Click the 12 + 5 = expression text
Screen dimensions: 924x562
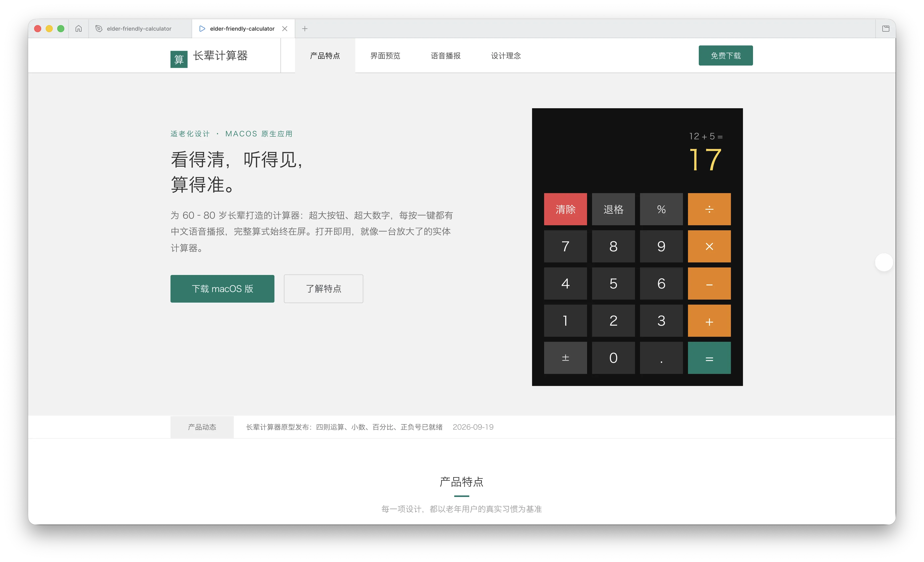coord(706,136)
